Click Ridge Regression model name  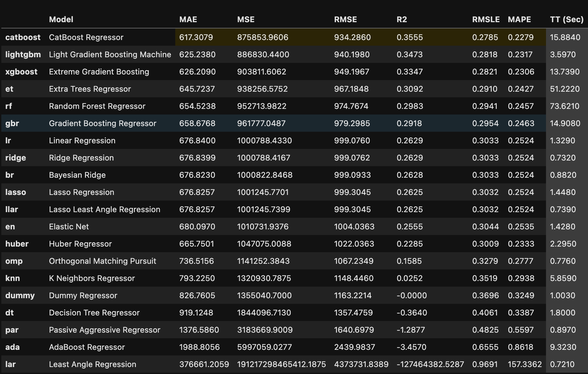[x=81, y=158]
